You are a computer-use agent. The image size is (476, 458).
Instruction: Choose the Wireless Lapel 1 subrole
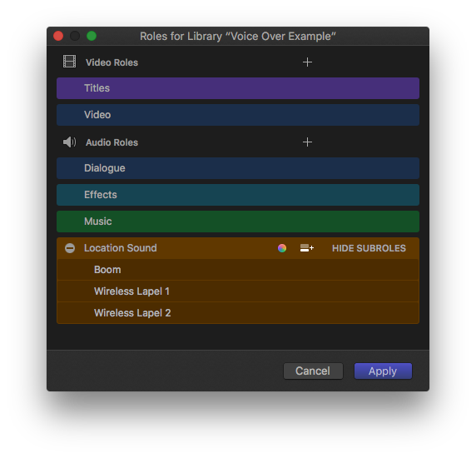pos(238,291)
